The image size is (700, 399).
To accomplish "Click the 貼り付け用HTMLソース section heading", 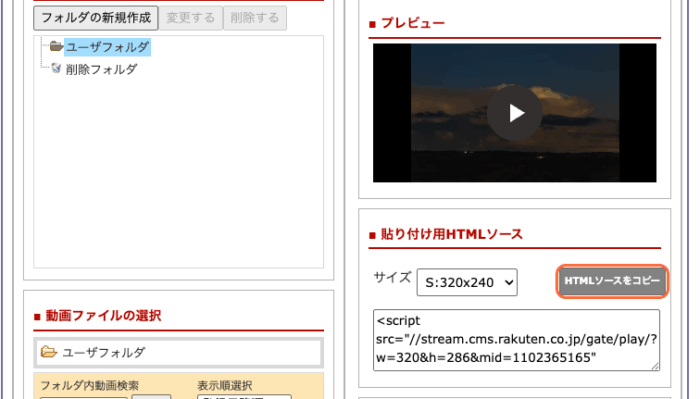I will click(x=451, y=234).
